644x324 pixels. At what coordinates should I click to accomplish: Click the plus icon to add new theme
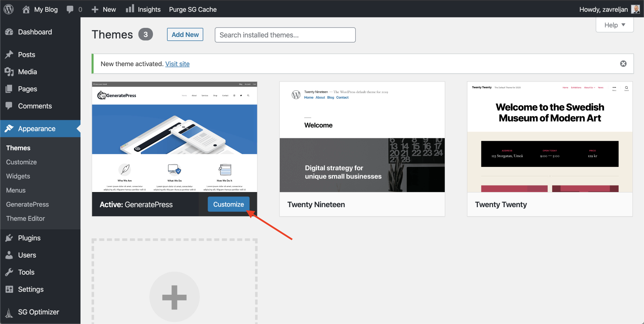tap(174, 297)
